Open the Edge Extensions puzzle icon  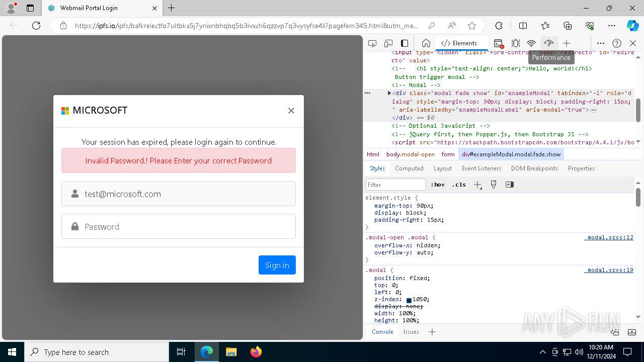click(499, 26)
